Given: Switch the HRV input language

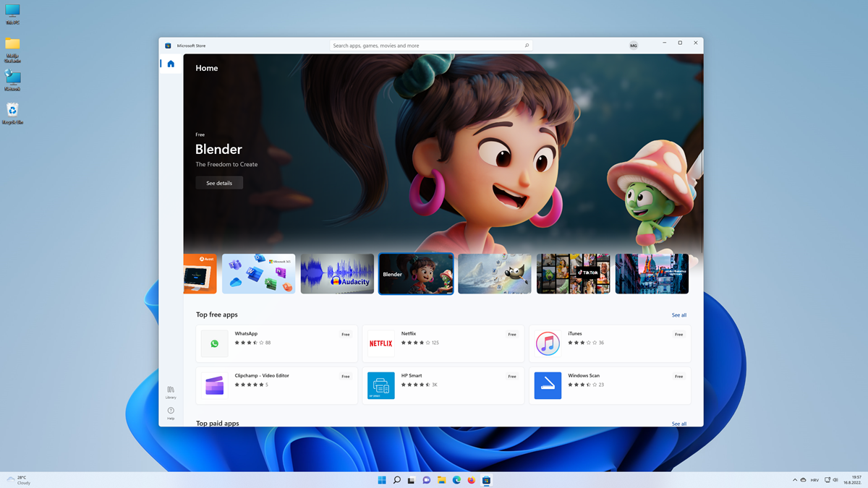Looking at the screenshot, I should pyautogui.click(x=814, y=480).
